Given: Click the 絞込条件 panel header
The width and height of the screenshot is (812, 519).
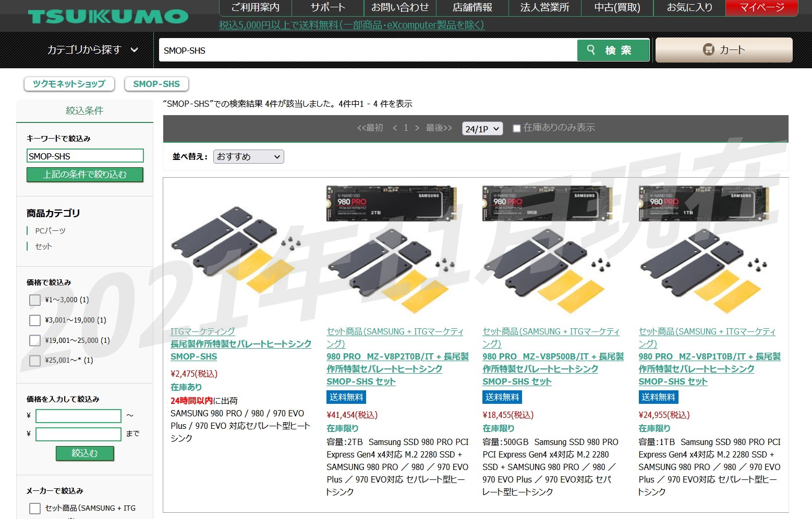Looking at the screenshot, I should [84, 110].
